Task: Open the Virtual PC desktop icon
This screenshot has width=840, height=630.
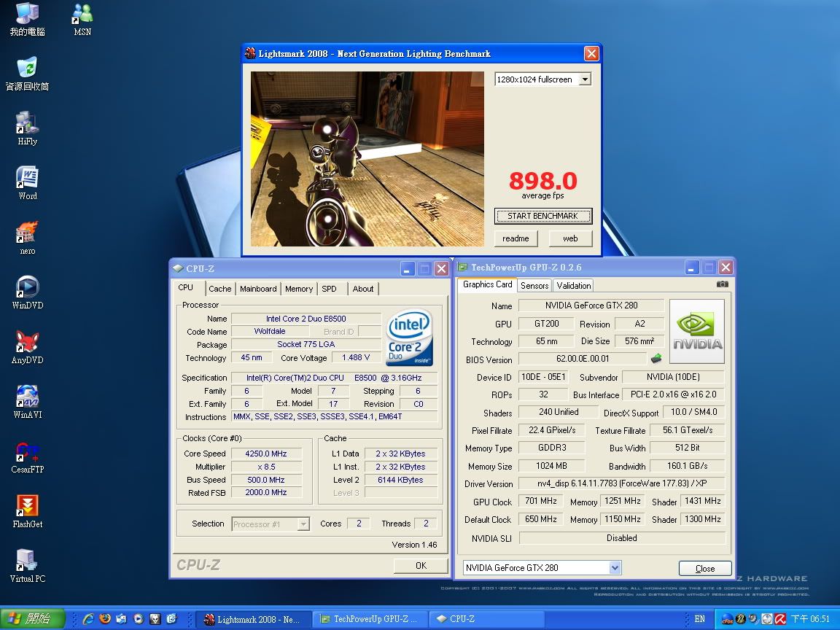Action: 28,561
